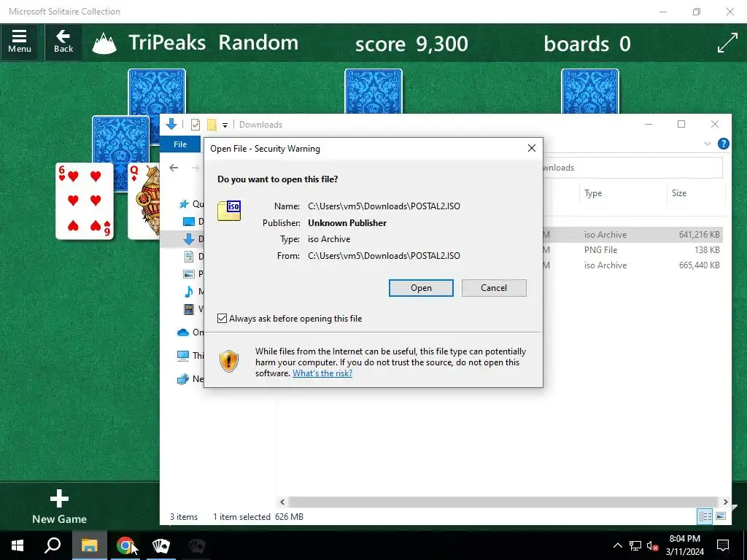The width and height of the screenshot is (747, 560).
Task: Select the PNG File 138 KB row
Action: click(x=632, y=249)
